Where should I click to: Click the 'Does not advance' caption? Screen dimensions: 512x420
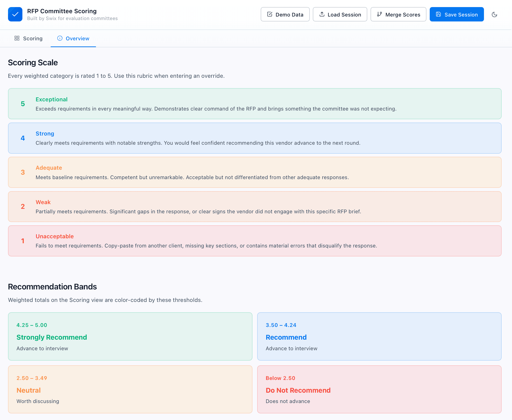coord(288,401)
